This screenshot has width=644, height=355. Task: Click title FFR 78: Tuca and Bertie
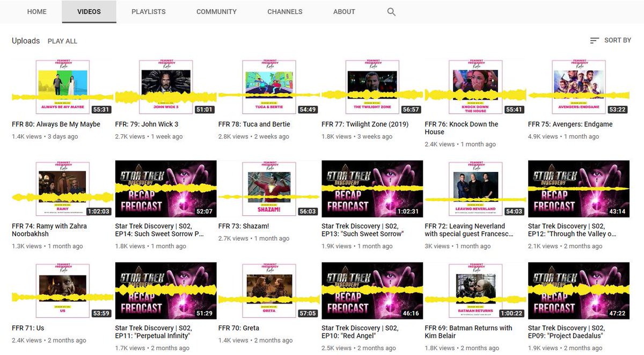pyautogui.click(x=254, y=124)
